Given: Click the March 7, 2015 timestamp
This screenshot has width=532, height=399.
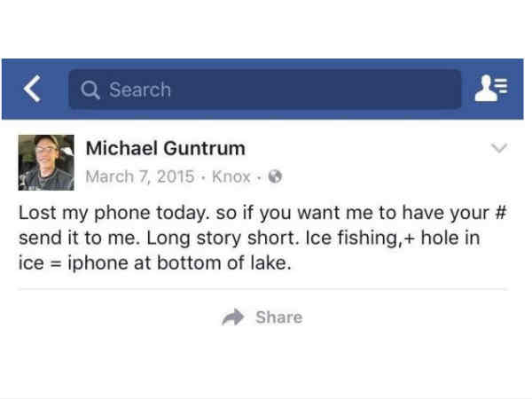Looking at the screenshot, I should (x=139, y=176).
